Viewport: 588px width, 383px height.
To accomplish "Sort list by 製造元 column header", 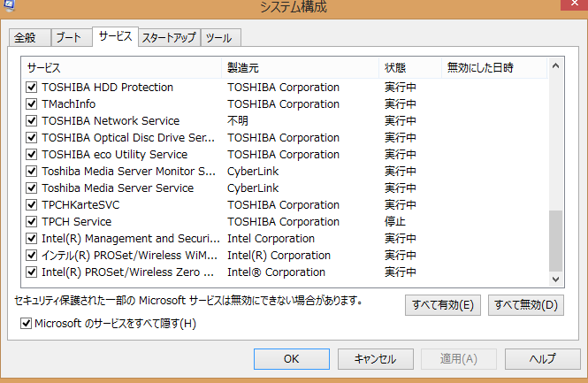I will (300, 67).
